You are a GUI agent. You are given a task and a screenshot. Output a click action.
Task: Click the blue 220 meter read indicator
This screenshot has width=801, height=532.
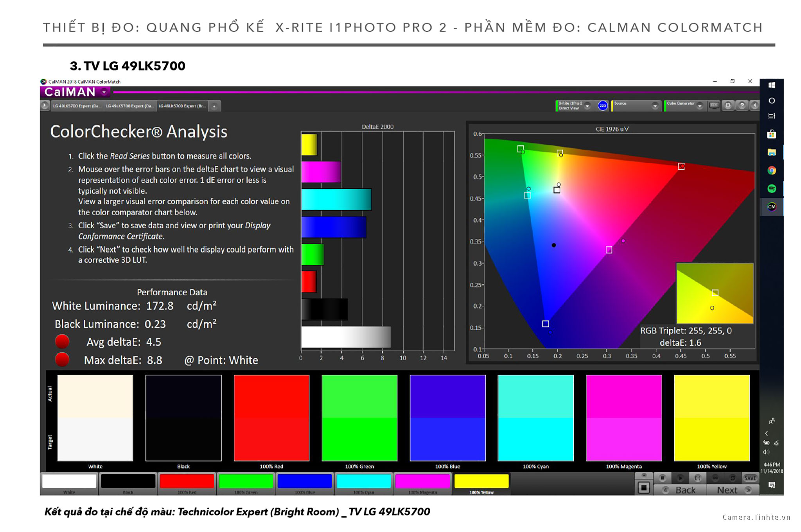pos(603,106)
